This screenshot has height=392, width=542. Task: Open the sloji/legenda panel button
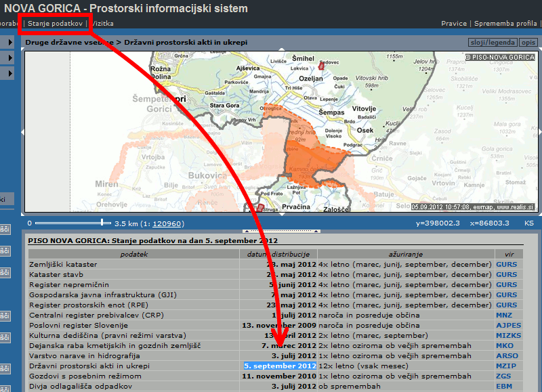tap(493, 43)
